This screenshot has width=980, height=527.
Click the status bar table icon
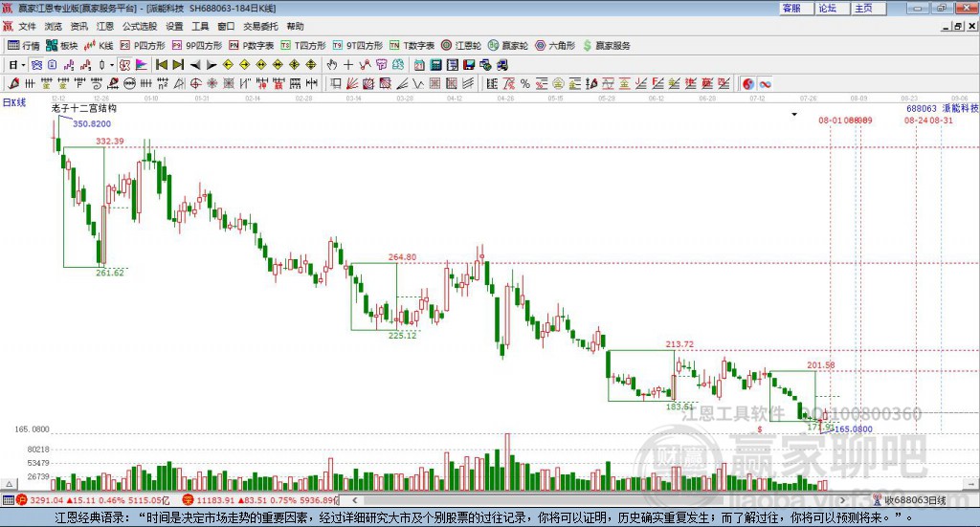coord(8,500)
